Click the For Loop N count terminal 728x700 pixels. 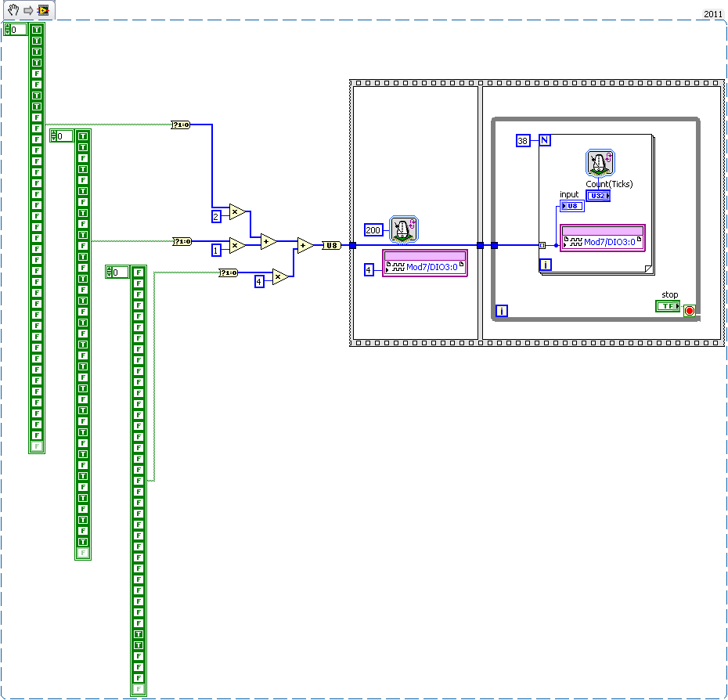(x=544, y=140)
